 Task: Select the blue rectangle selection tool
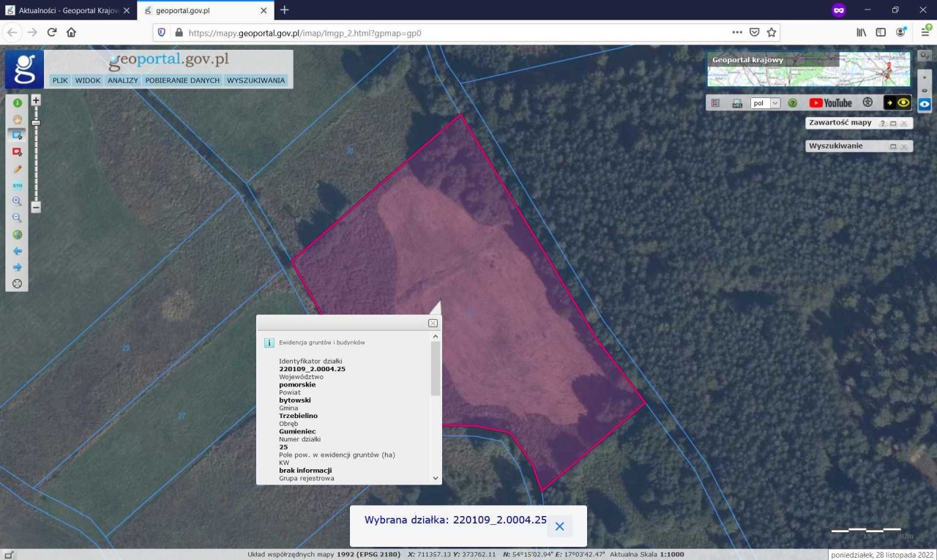pos(18,135)
